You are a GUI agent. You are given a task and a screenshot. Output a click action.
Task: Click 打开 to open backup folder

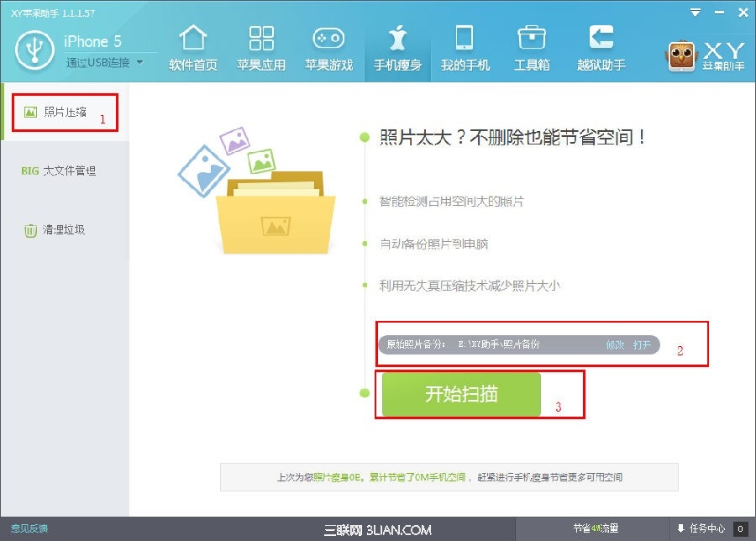pyautogui.click(x=642, y=344)
